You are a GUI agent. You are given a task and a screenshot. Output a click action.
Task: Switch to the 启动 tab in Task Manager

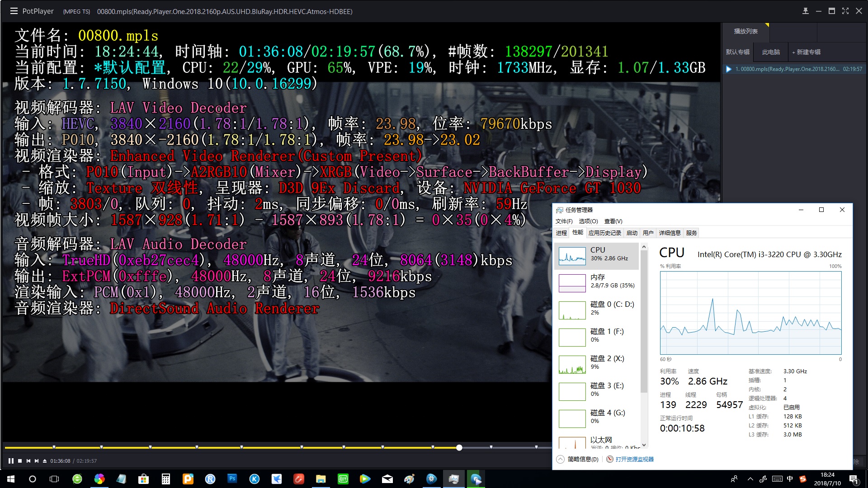pyautogui.click(x=632, y=233)
